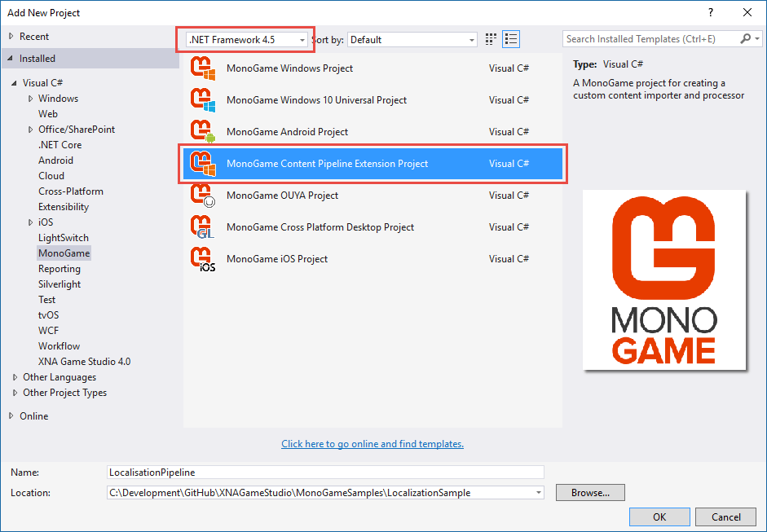The width and height of the screenshot is (767, 532).
Task: Expand the Other Project Types node
Action: point(15,393)
